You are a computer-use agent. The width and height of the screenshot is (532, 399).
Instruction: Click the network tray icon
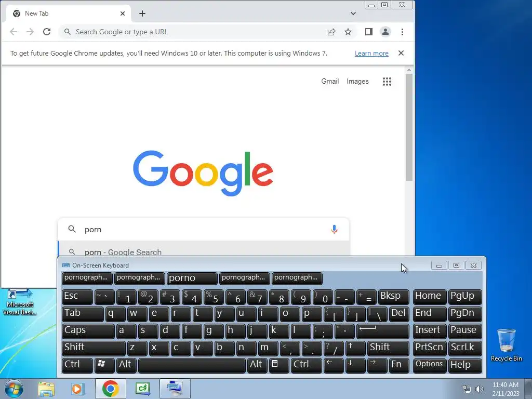coord(467,389)
